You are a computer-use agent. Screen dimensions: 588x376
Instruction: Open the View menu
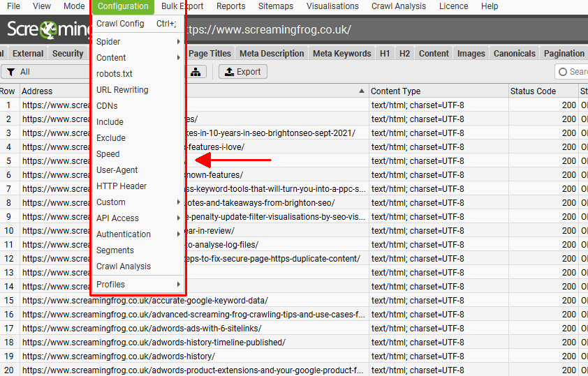[x=42, y=6]
